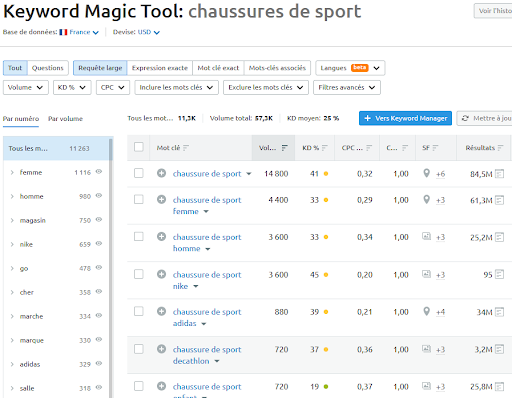View SERP icon for 61,3M results row

point(499,200)
